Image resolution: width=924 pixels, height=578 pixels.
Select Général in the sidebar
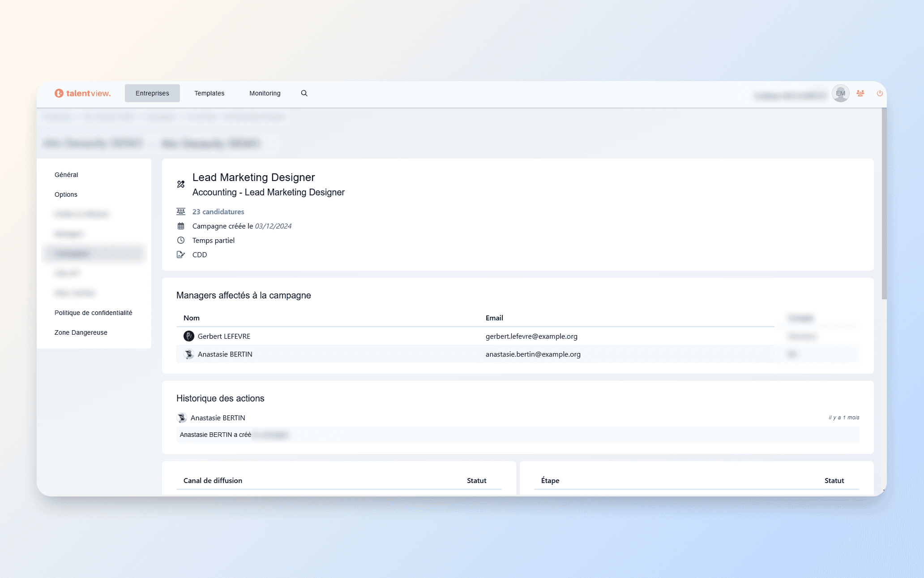pyautogui.click(x=66, y=175)
